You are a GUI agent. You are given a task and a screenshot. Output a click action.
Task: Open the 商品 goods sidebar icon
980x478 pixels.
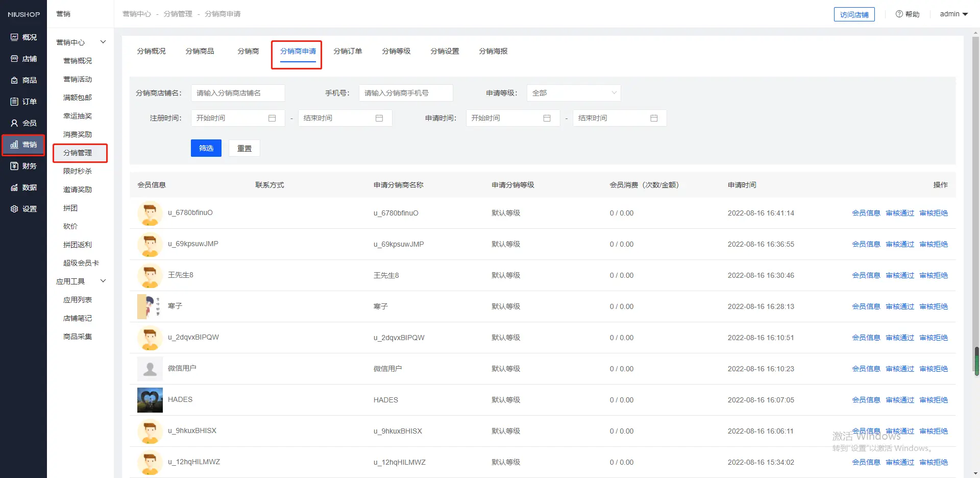(x=14, y=80)
